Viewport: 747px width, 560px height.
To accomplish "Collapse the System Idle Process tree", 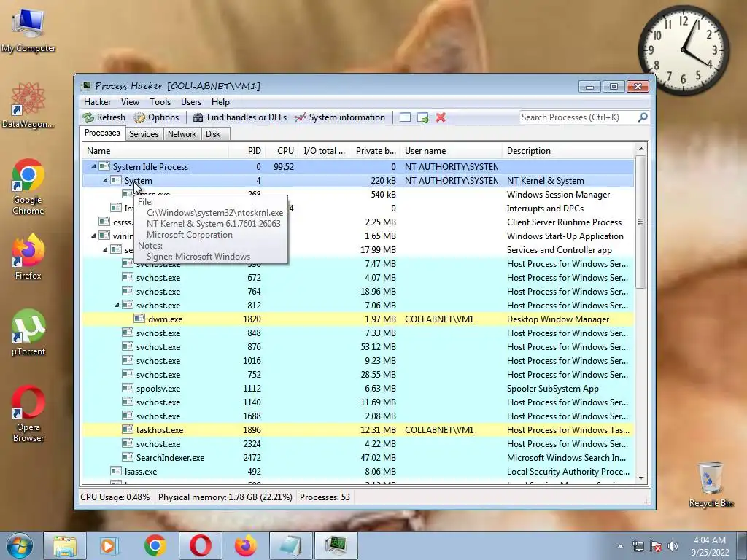I will 93,167.
